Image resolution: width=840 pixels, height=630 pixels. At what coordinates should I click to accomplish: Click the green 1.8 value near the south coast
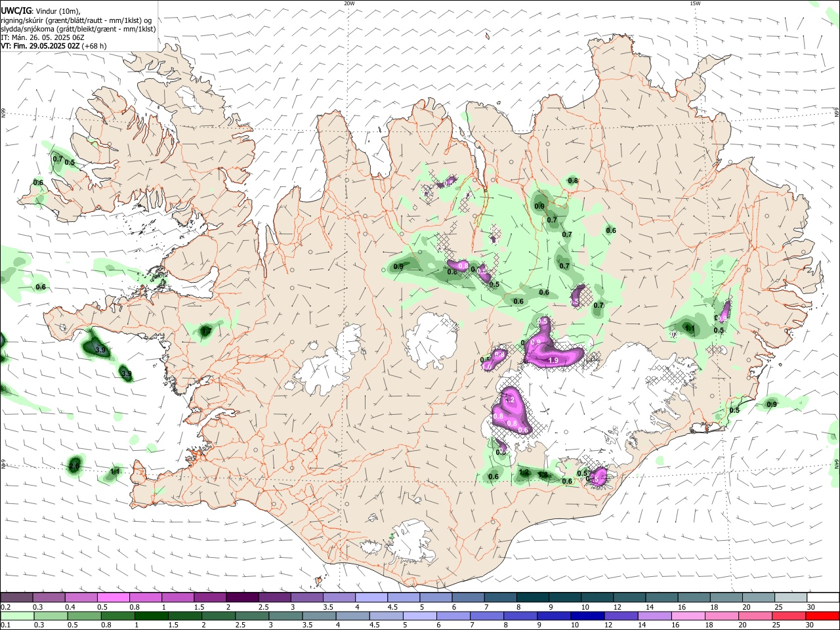[543, 474]
